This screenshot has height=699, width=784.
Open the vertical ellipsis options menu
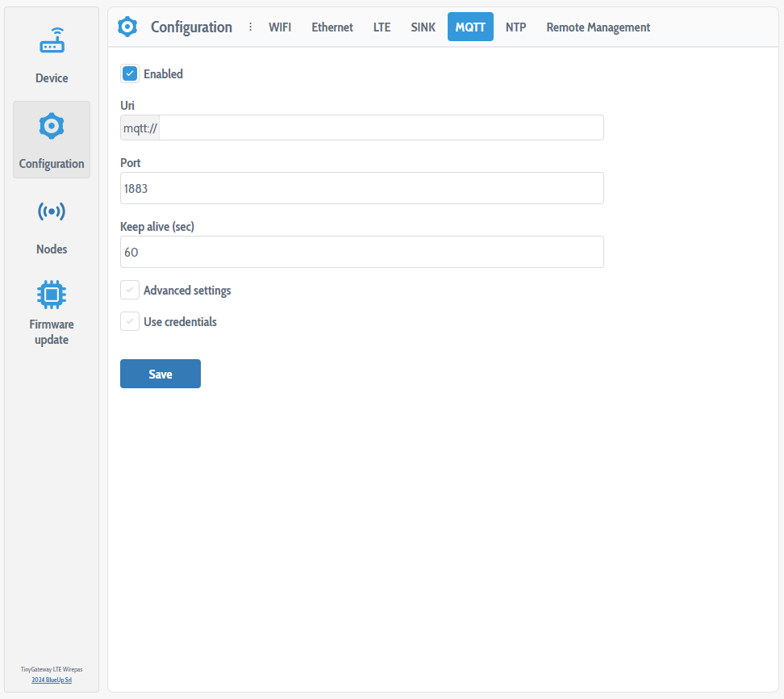coord(250,27)
